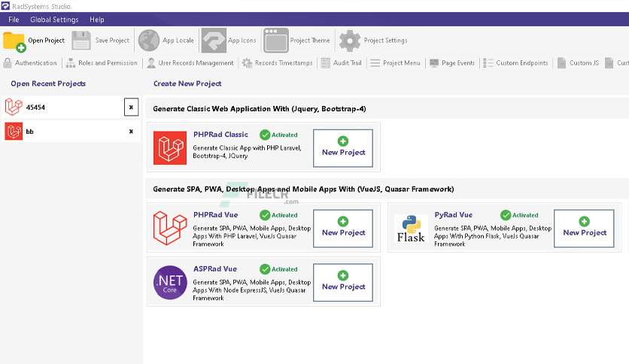Click the Create New Project heading
Screen dimensions: 629x364
point(187,83)
